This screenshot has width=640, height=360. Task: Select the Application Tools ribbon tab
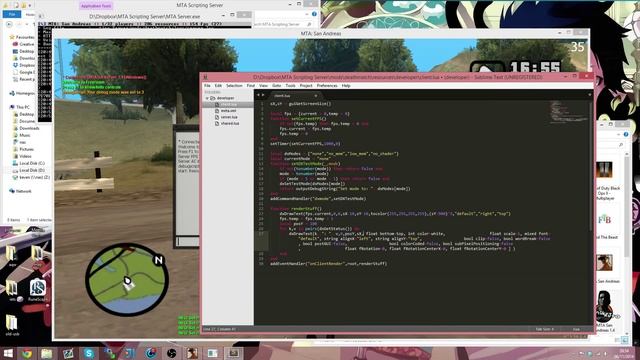[96, 6]
